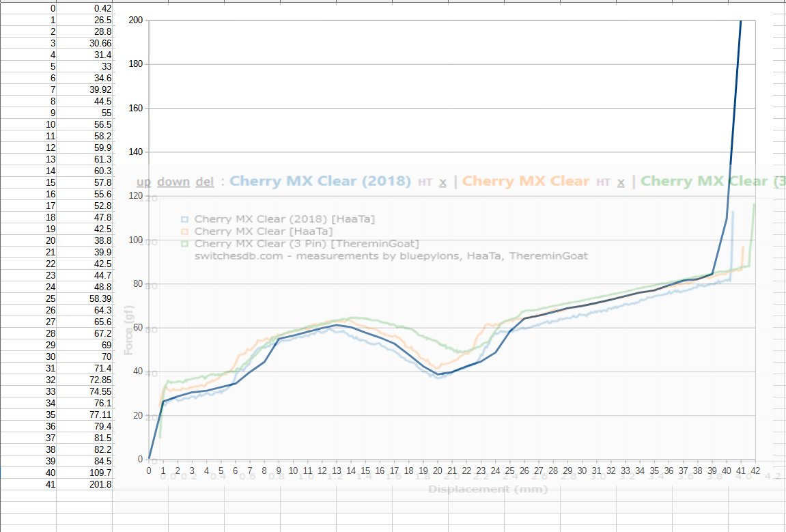The image size is (786, 532).
Task: Click the 'Displacement (mm)' axis title
Action: tap(488, 489)
